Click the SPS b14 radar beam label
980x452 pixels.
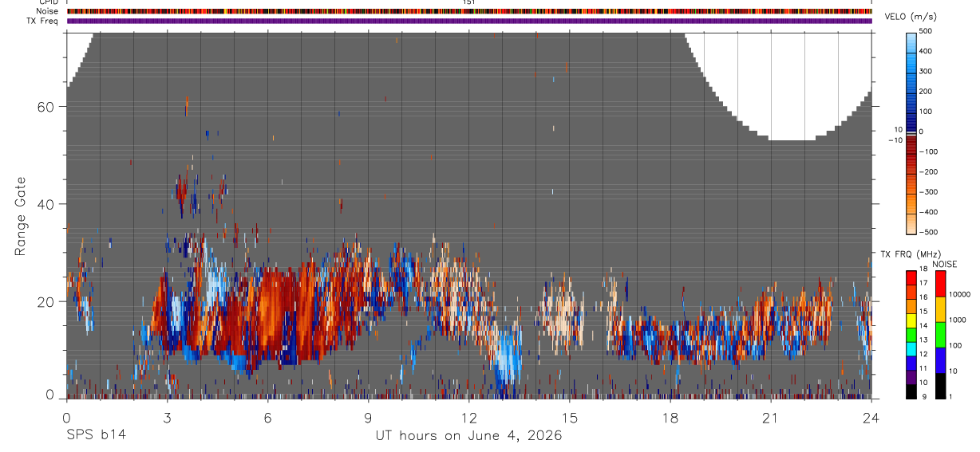point(96,435)
